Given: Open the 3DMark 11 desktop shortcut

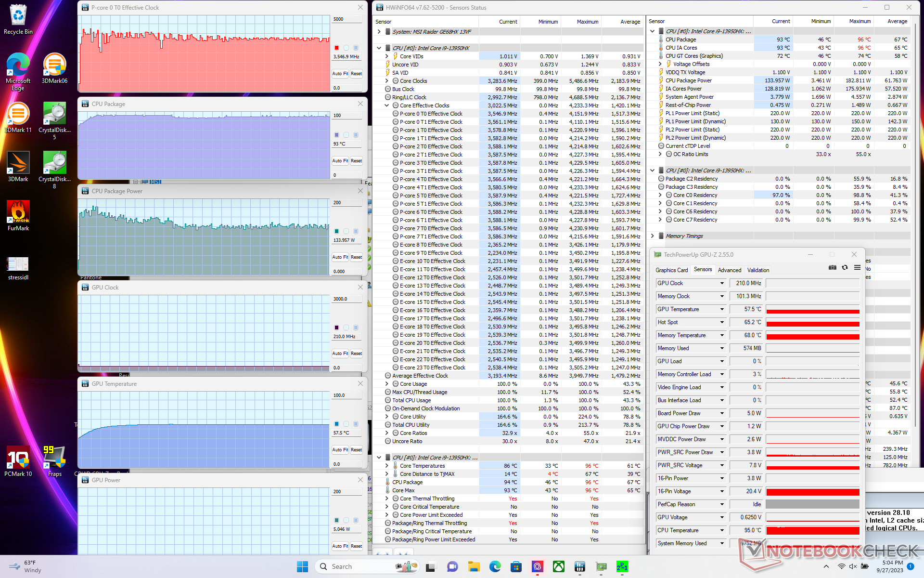Looking at the screenshot, I should pyautogui.click(x=18, y=118).
